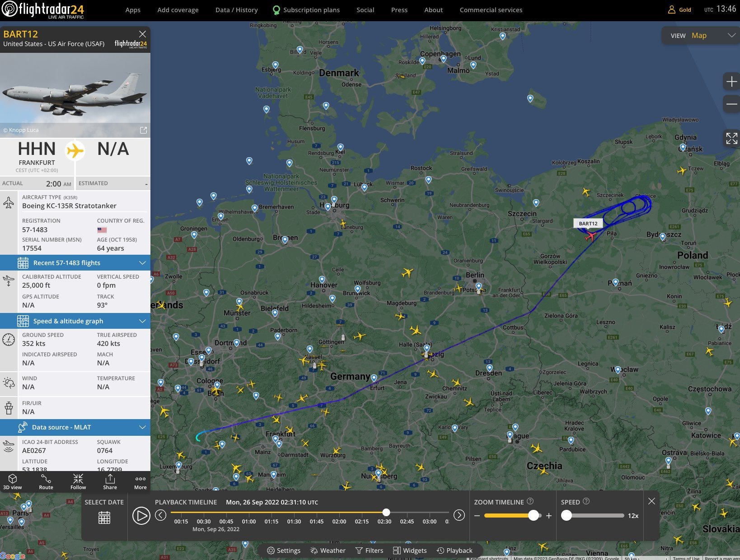Zoom in on the map

click(731, 82)
